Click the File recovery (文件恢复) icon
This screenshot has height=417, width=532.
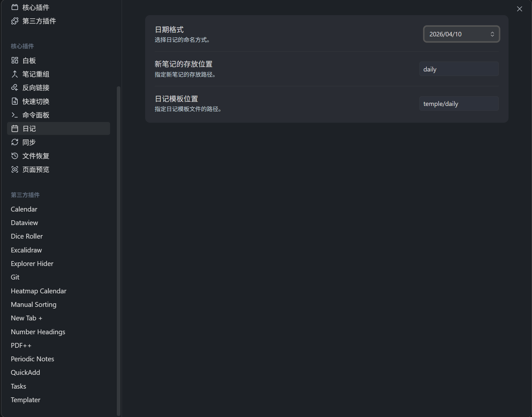(x=15, y=156)
